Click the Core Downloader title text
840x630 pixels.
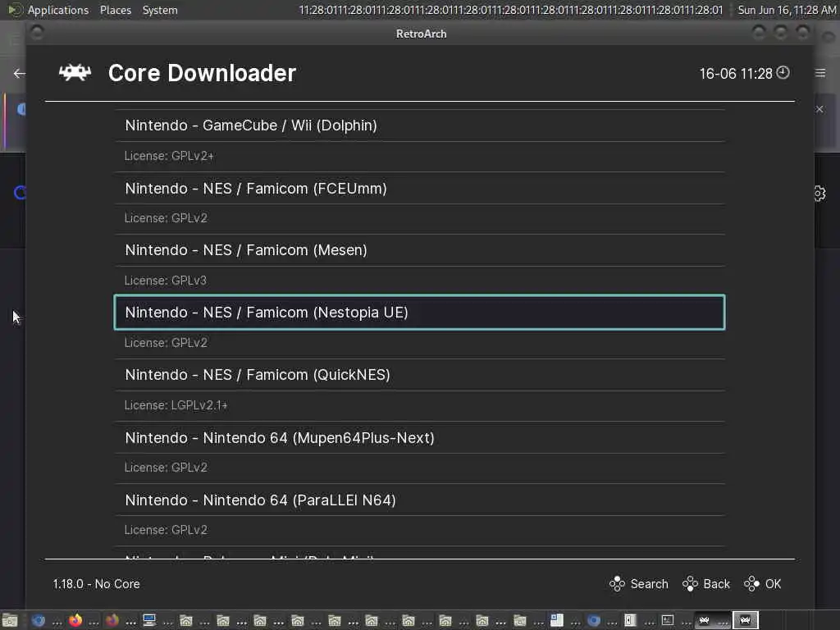[202, 73]
